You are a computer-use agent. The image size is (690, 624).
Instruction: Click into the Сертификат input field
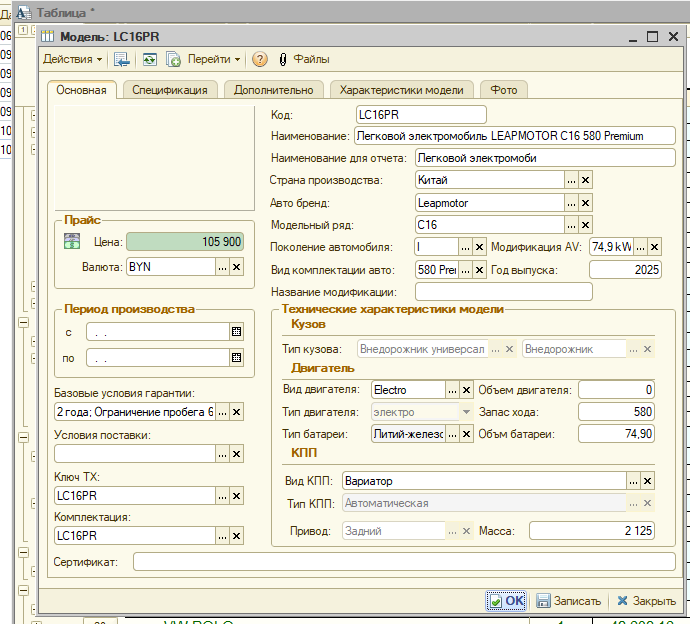404,562
